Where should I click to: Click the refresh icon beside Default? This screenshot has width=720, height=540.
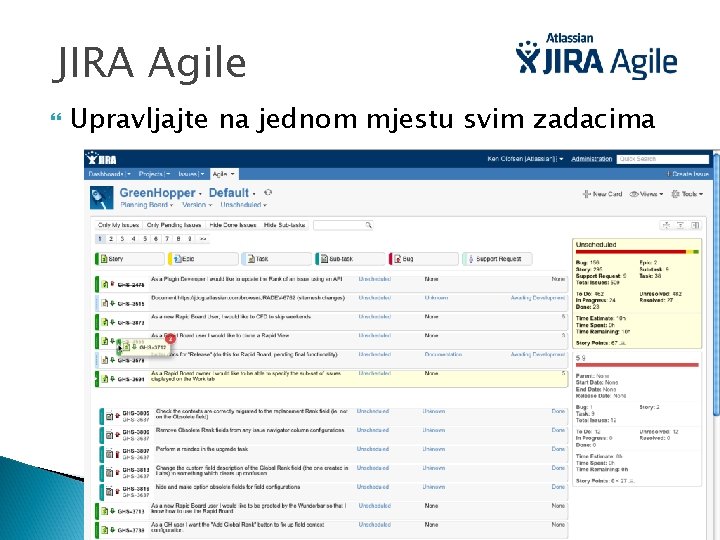(268, 192)
